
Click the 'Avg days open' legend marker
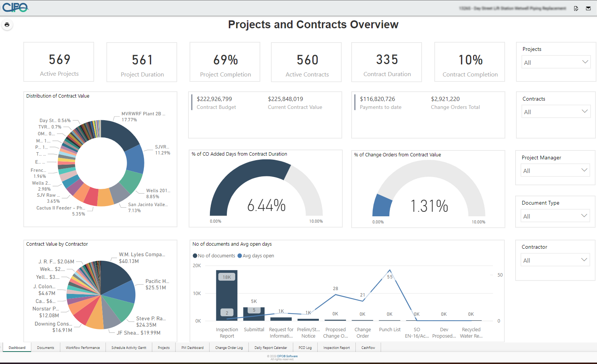click(240, 256)
